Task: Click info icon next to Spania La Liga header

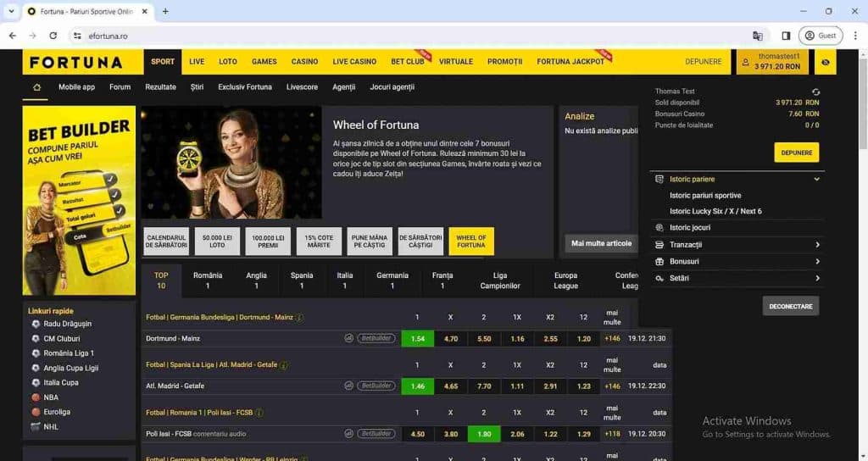Action: click(x=284, y=365)
